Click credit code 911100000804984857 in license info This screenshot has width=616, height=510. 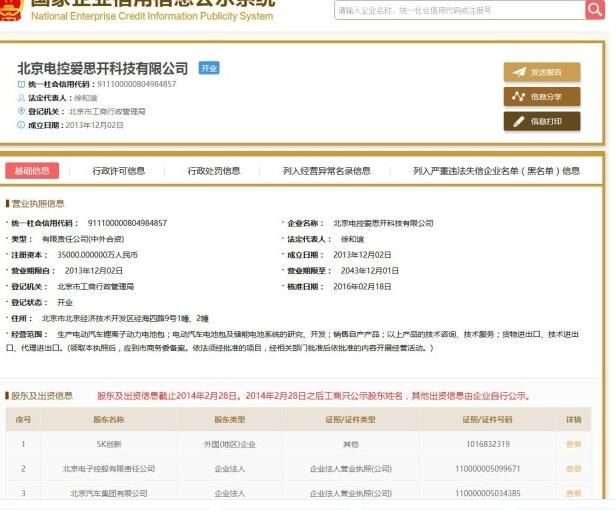tap(127, 223)
